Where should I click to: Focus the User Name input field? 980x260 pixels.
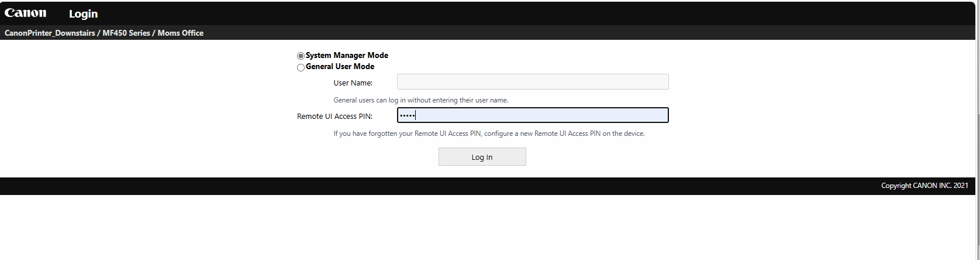[x=532, y=82]
